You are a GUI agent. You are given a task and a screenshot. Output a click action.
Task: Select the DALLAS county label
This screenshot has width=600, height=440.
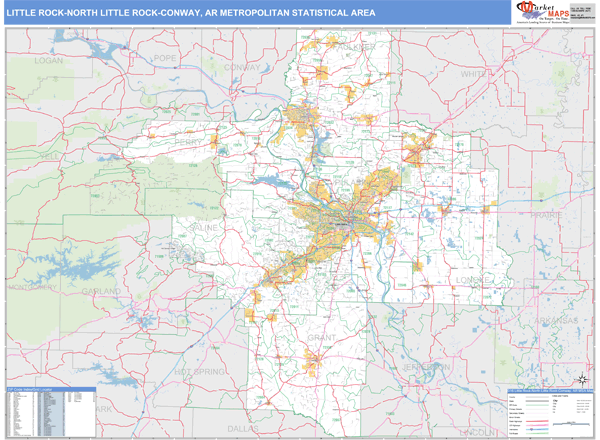pos(243,429)
